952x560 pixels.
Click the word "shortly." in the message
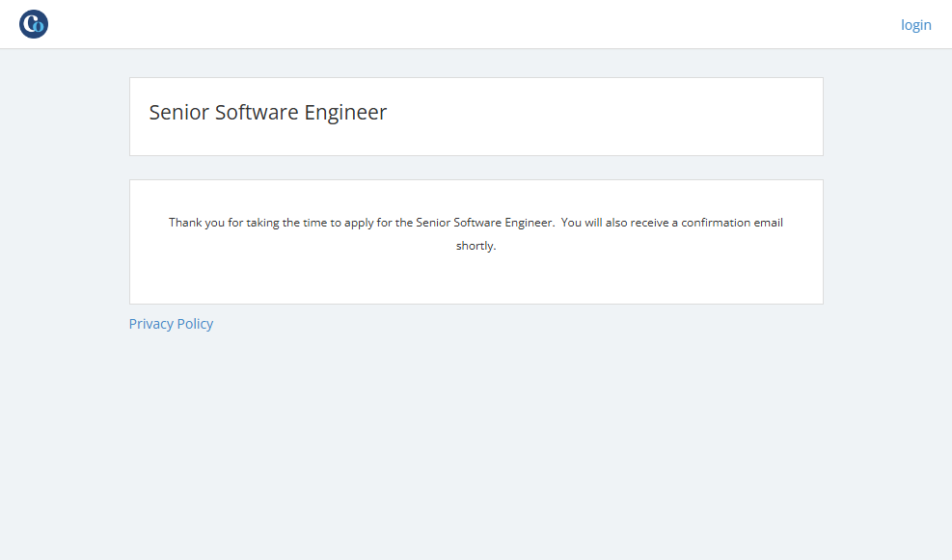pyautogui.click(x=476, y=246)
